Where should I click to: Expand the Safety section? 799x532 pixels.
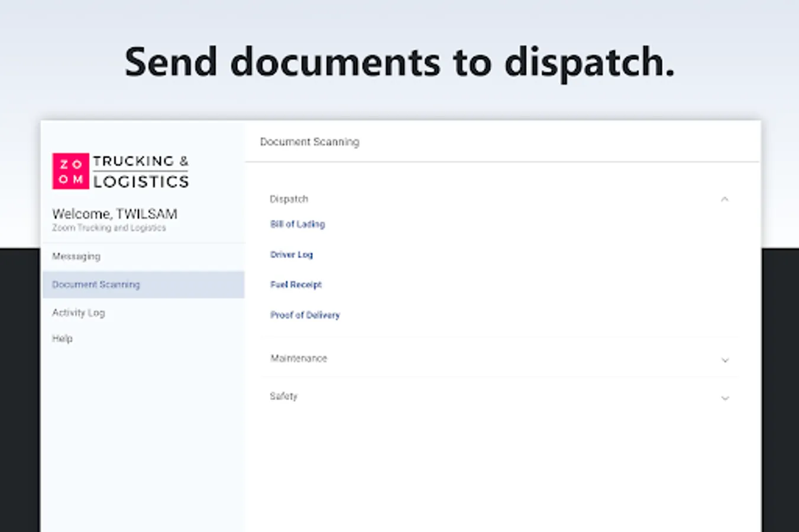(725, 398)
